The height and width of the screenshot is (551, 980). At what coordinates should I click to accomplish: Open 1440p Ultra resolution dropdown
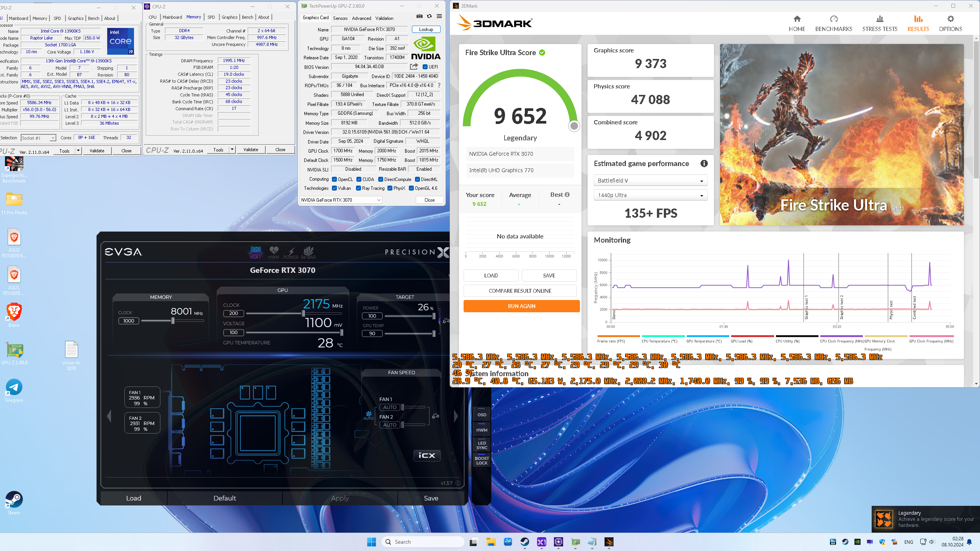[650, 195]
